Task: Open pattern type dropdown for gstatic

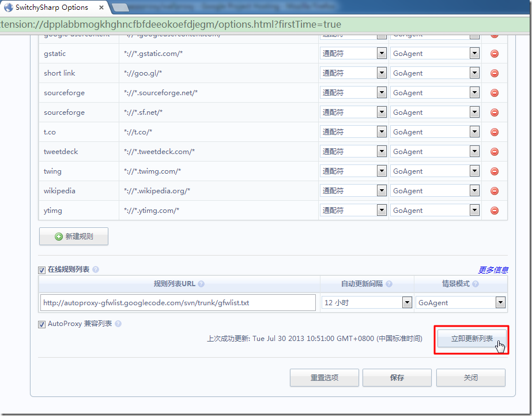Action: (353, 53)
